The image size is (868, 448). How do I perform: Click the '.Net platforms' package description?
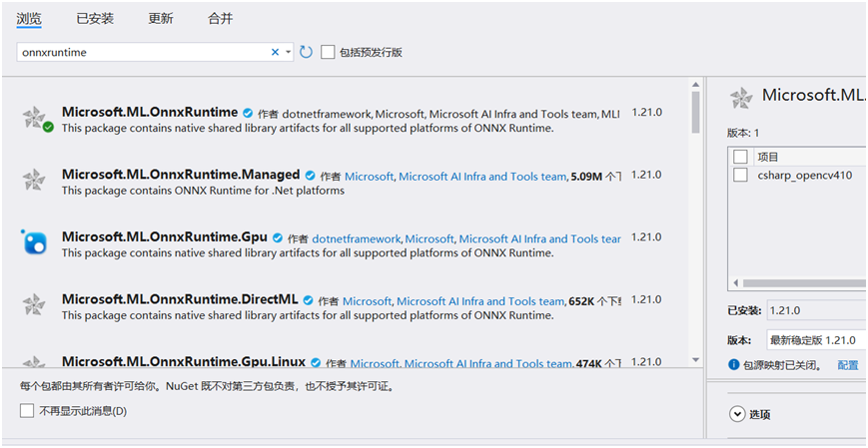pos(203,191)
